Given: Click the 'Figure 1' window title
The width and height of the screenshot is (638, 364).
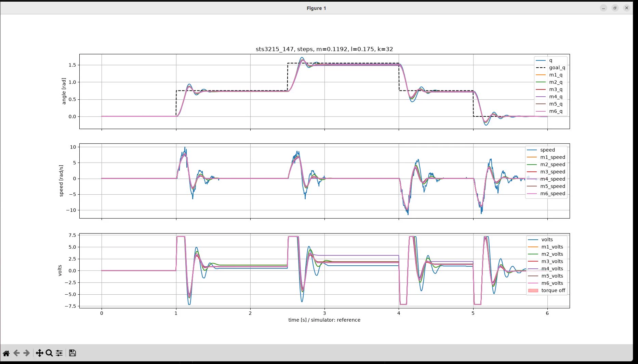Looking at the screenshot, I should pyautogui.click(x=316, y=8).
